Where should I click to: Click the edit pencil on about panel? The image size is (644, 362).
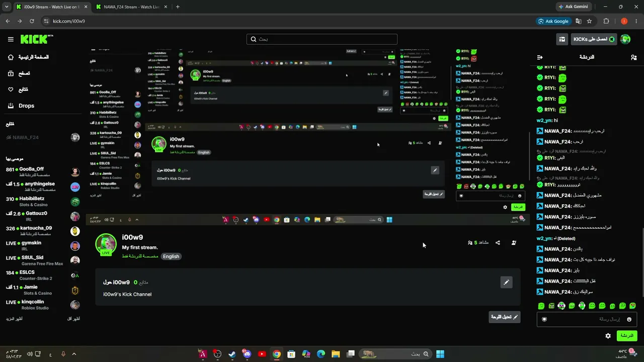pos(506,282)
